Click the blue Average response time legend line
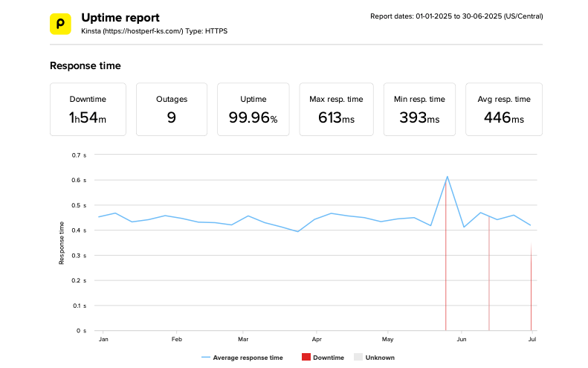Viewport: 588px width, 368px height. [x=206, y=358]
